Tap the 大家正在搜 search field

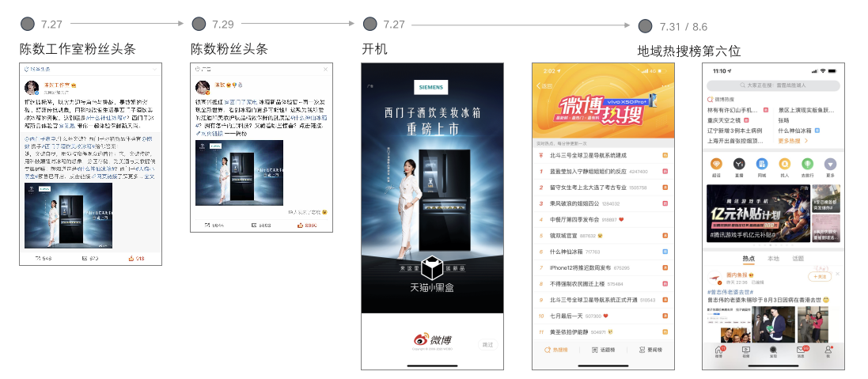[773, 85]
